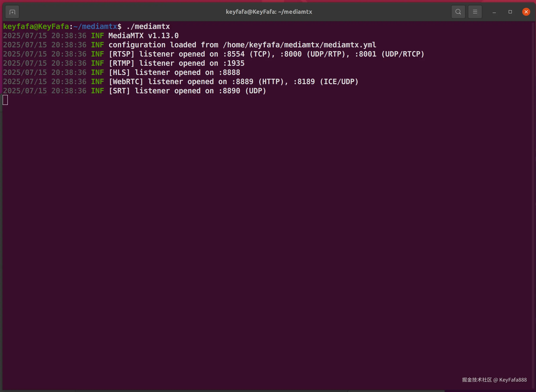The width and height of the screenshot is (536, 392).
Task: Click the title bar text keyfafa@KeyFafa: ~/mediamtx
Action: (269, 12)
